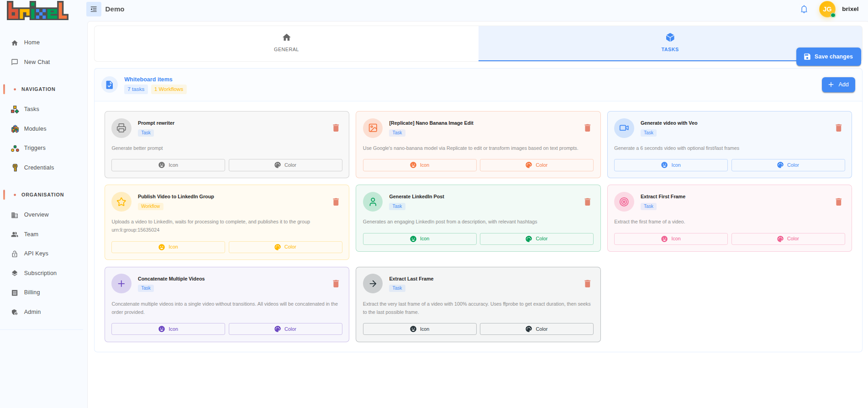Open the notifications bell
Screen dimensions: 868x408
(x=804, y=9)
